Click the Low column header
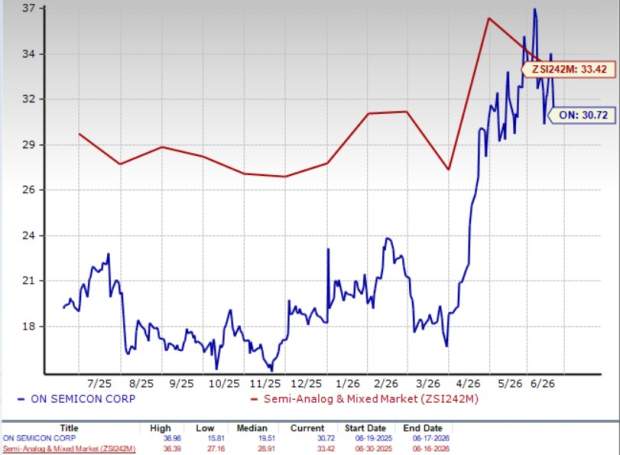The image size is (620, 455). [205, 428]
